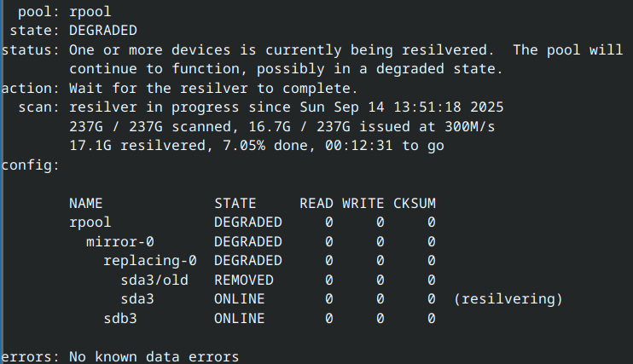The height and width of the screenshot is (364, 633).
Task: Click the DEGRADED value beside state
Action: tap(102, 31)
